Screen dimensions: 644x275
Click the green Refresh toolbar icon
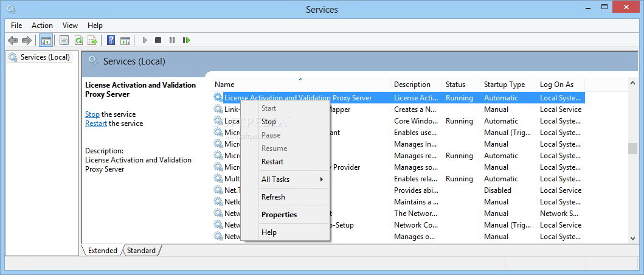click(x=78, y=40)
